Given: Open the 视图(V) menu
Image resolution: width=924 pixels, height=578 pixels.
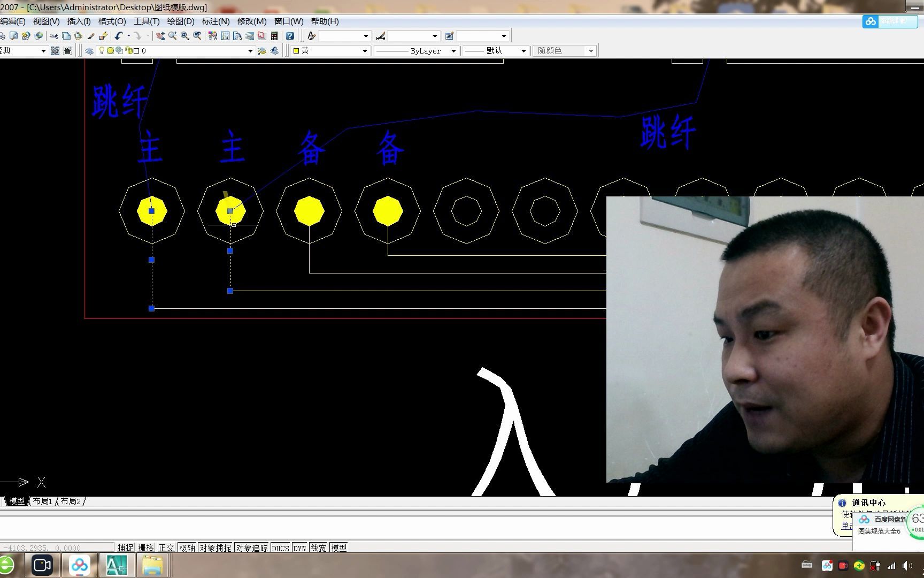Looking at the screenshot, I should [x=46, y=21].
